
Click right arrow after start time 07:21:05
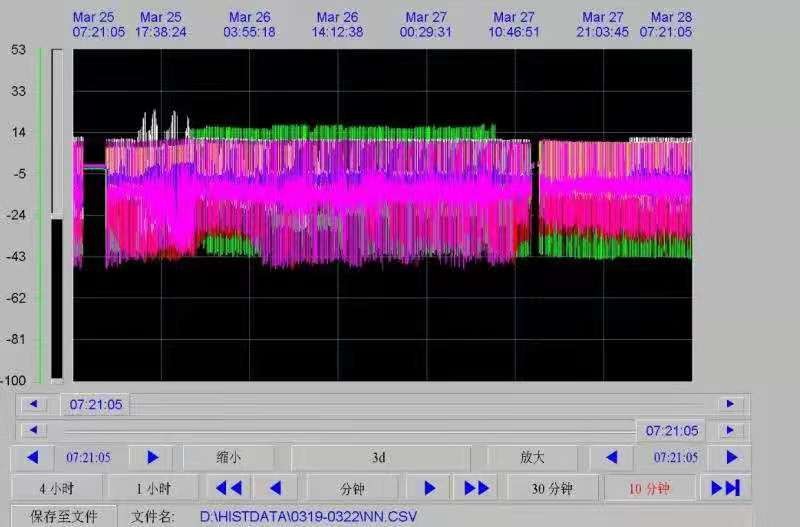[x=152, y=457]
